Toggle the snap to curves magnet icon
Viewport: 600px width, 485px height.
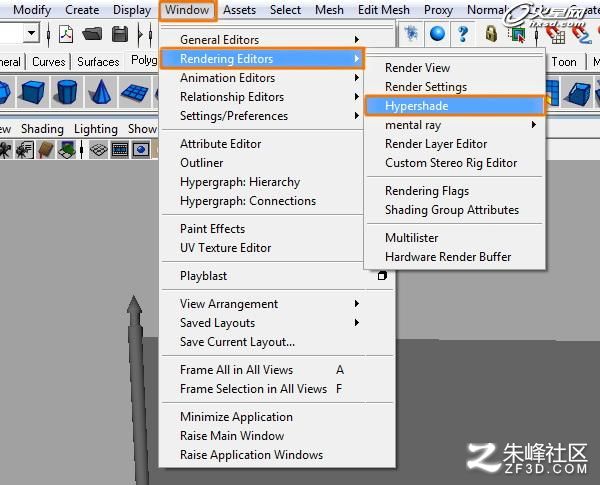pyautogui.click(x=582, y=35)
